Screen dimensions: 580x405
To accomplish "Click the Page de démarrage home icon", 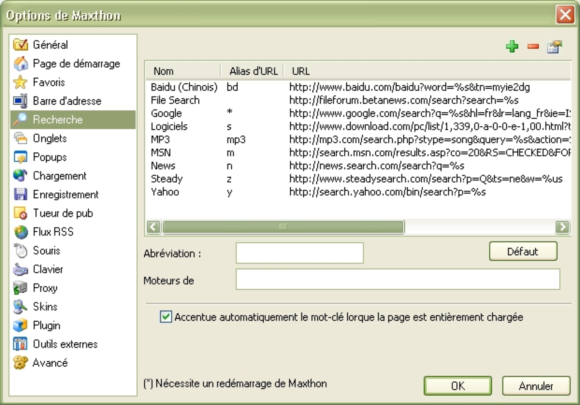I will [20, 64].
